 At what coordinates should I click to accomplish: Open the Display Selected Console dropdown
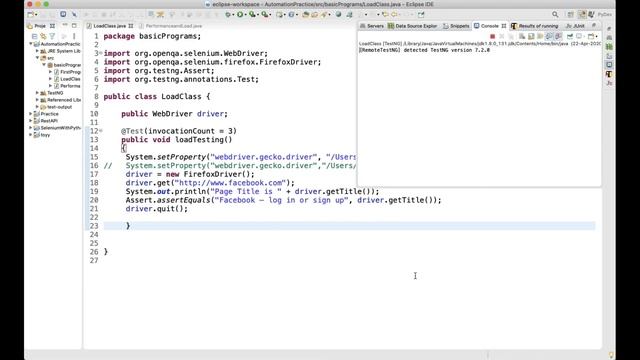coord(584,36)
